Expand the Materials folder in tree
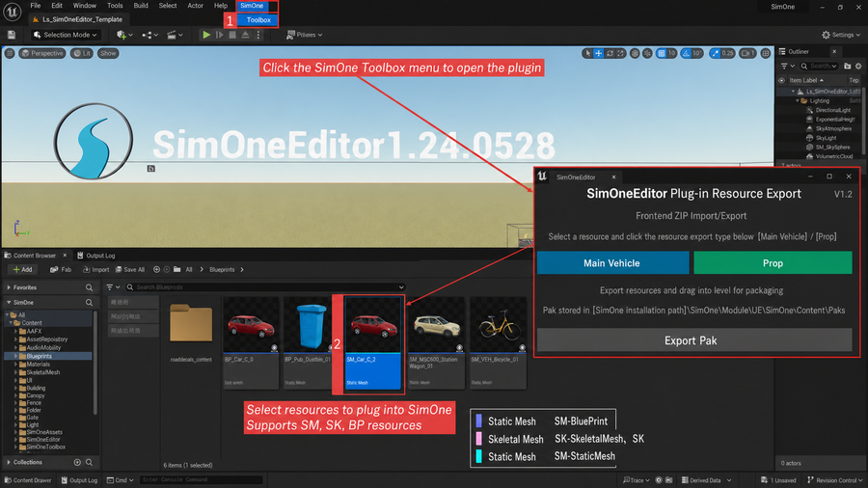868x488 pixels. pos(15,364)
